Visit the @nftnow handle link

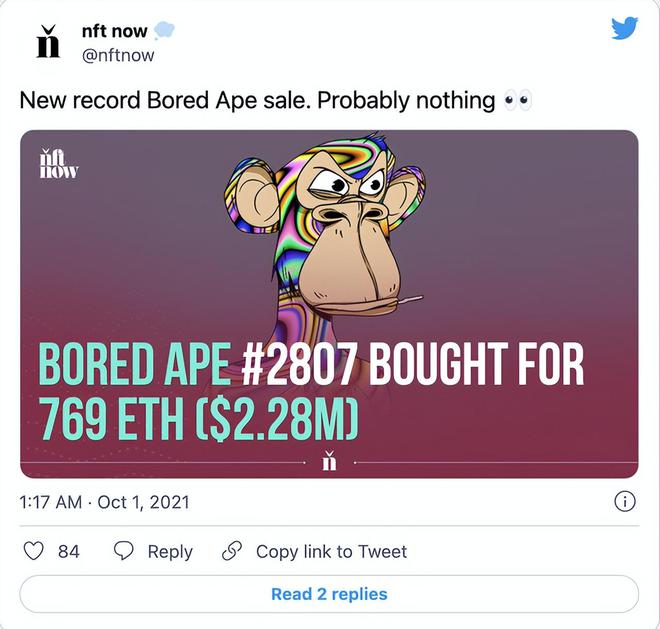coord(118,55)
